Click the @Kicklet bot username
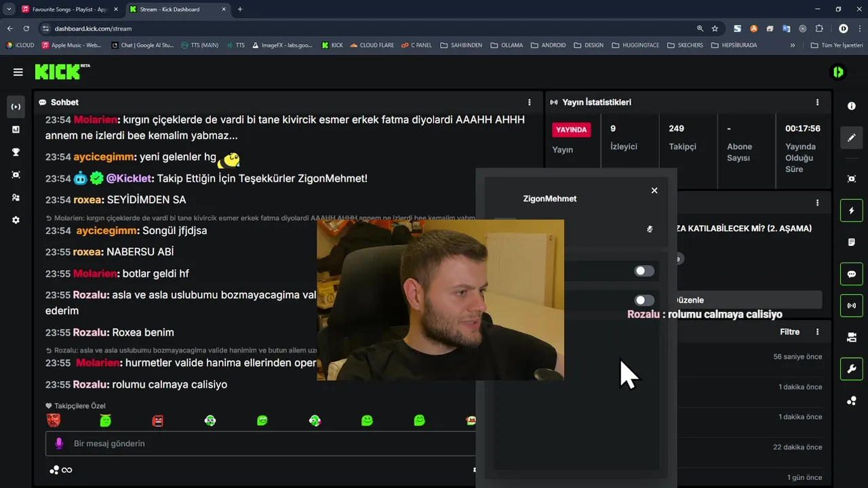Image resolution: width=868 pixels, height=488 pixels. point(129,178)
